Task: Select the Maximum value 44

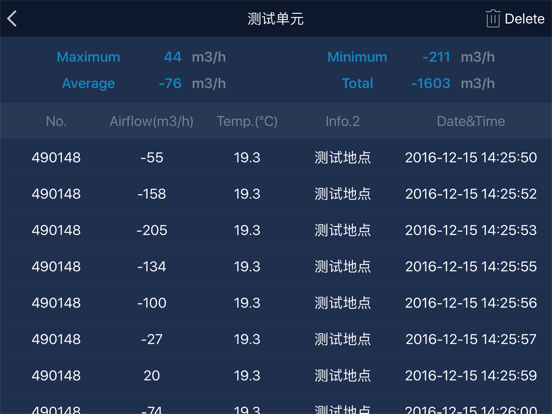Action: coord(172,57)
